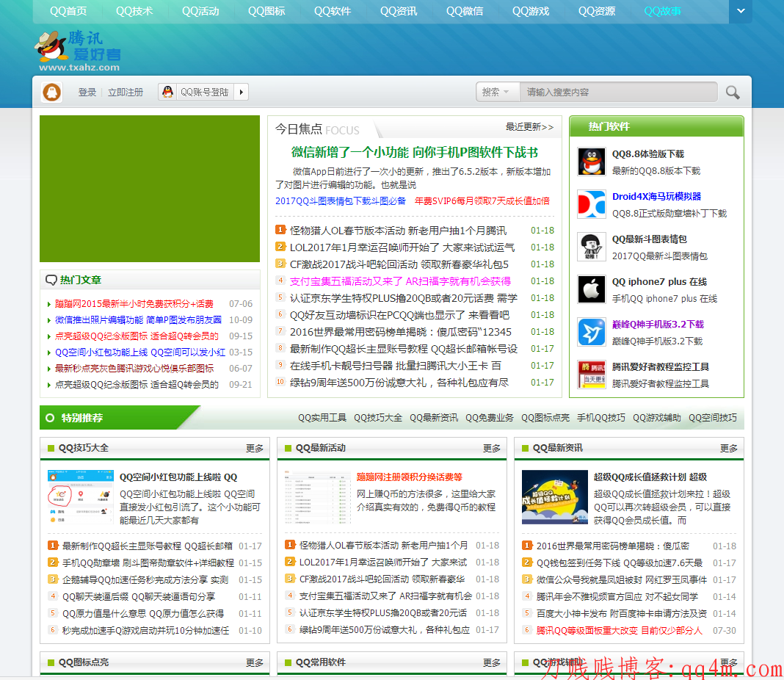Open QQ软件 navigation item
Screen dimensions: 784x680
(333, 11)
